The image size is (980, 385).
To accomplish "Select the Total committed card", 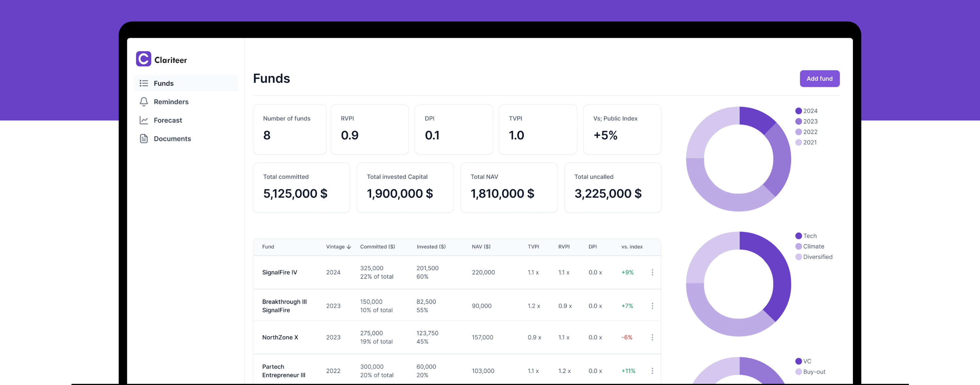I will (302, 188).
